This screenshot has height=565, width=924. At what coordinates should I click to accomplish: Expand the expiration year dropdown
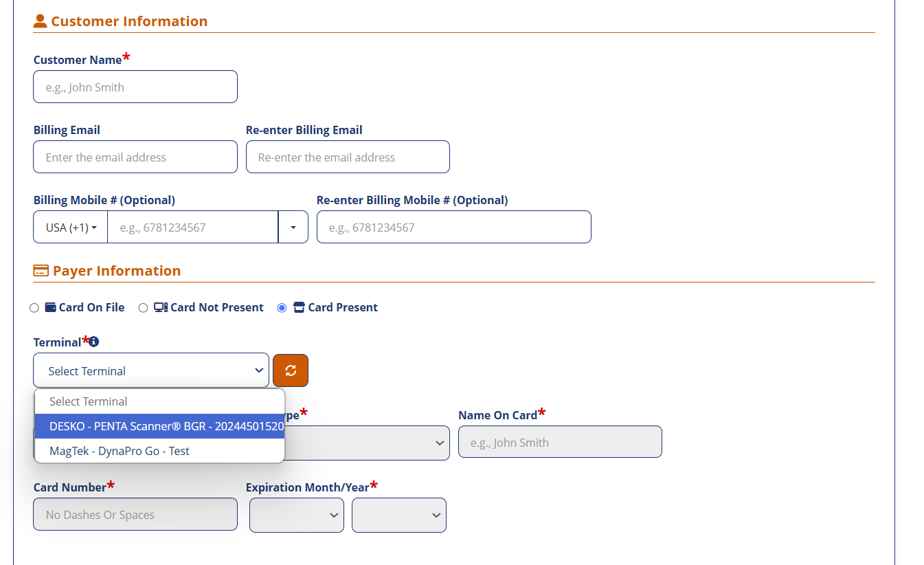point(399,515)
